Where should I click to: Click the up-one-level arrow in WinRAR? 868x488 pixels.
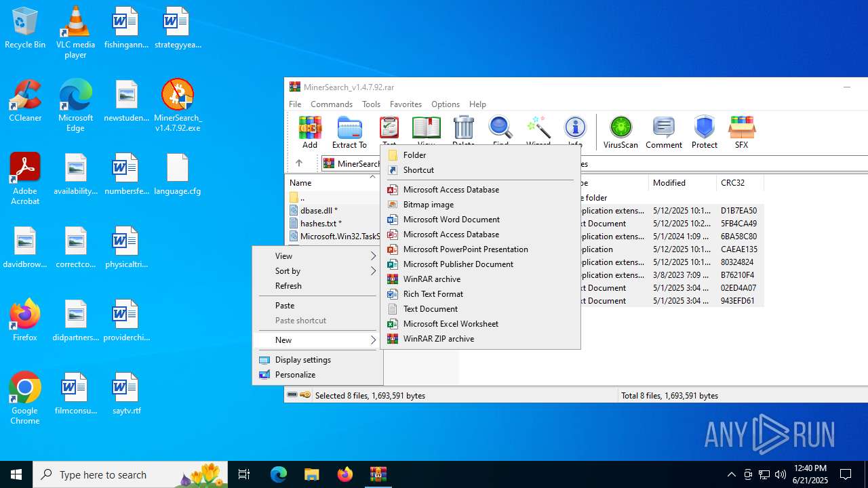pyautogui.click(x=298, y=163)
